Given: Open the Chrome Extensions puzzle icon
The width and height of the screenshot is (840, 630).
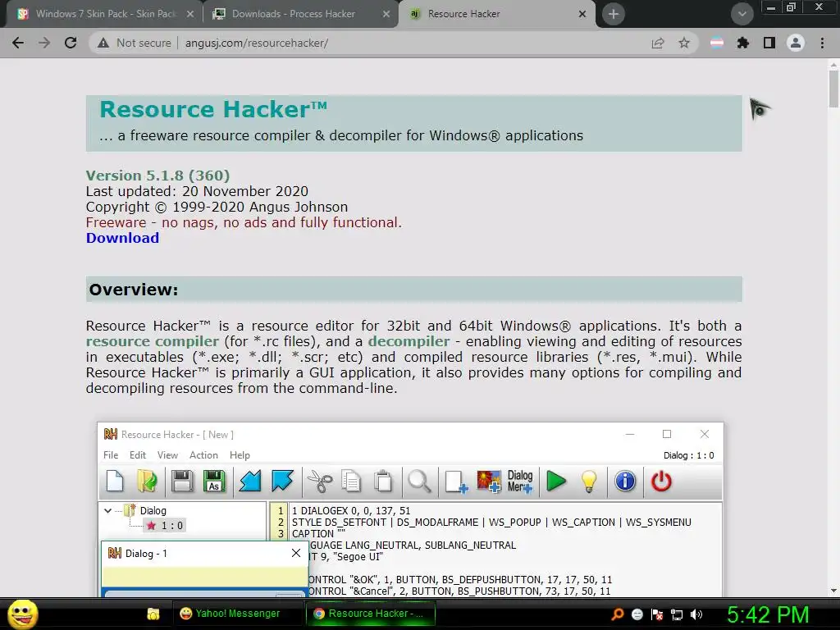Looking at the screenshot, I should pos(742,43).
